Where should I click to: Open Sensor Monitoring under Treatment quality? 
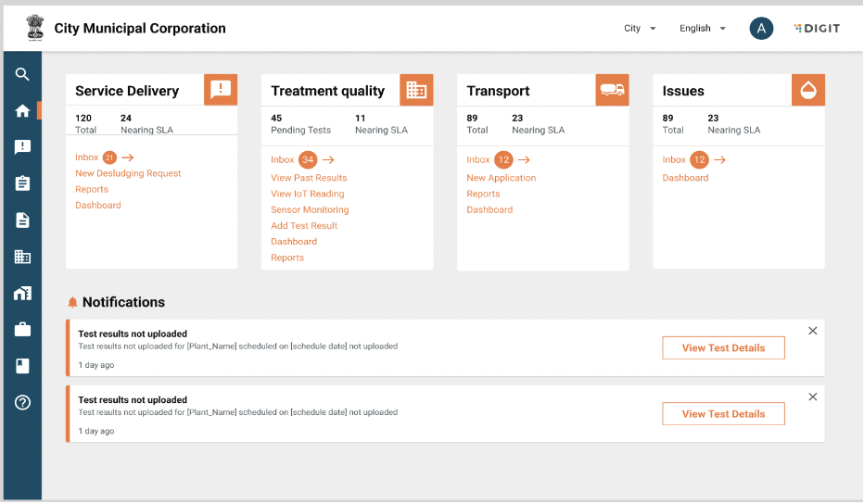pyautogui.click(x=310, y=210)
